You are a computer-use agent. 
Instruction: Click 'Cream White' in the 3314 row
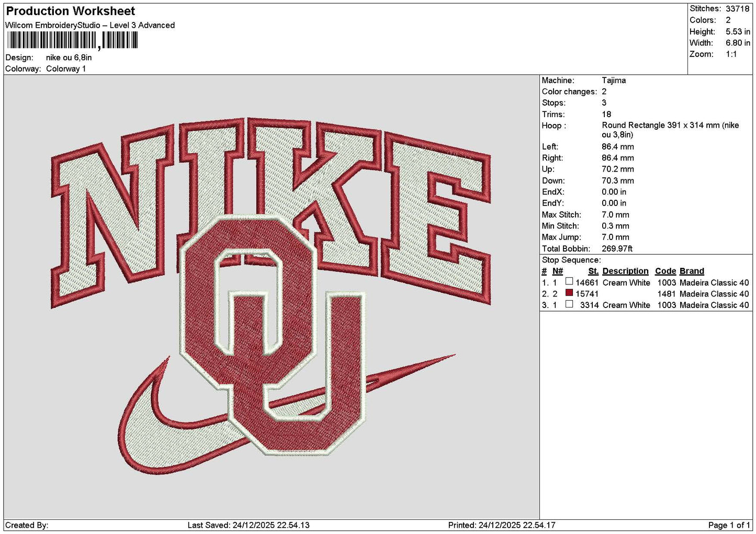pos(626,305)
